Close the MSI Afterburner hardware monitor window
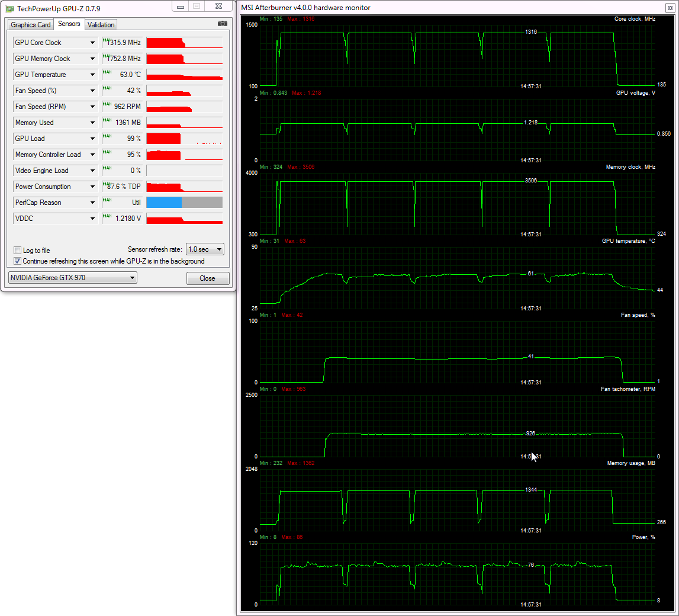Image resolution: width=679 pixels, height=616 pixels. tap(670, 8)
